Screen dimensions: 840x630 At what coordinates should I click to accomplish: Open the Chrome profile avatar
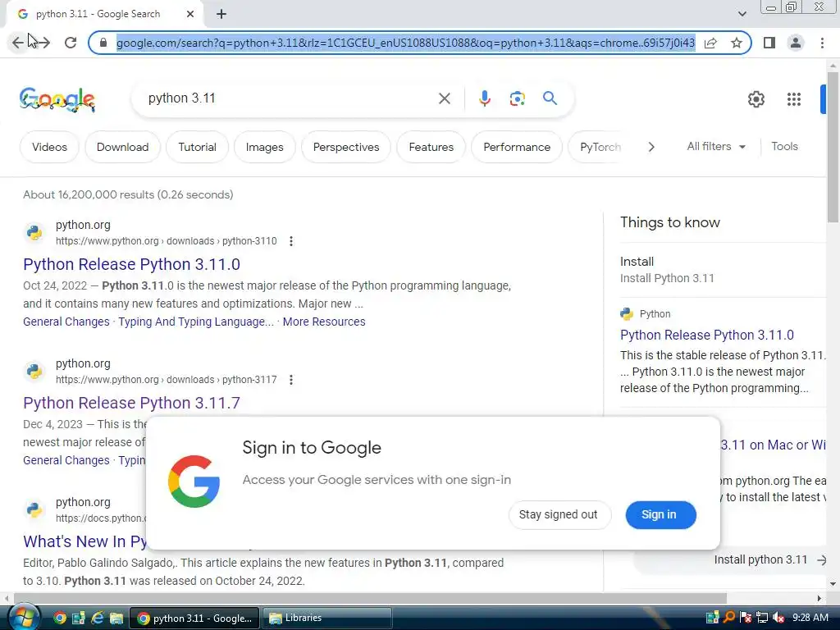796,43
